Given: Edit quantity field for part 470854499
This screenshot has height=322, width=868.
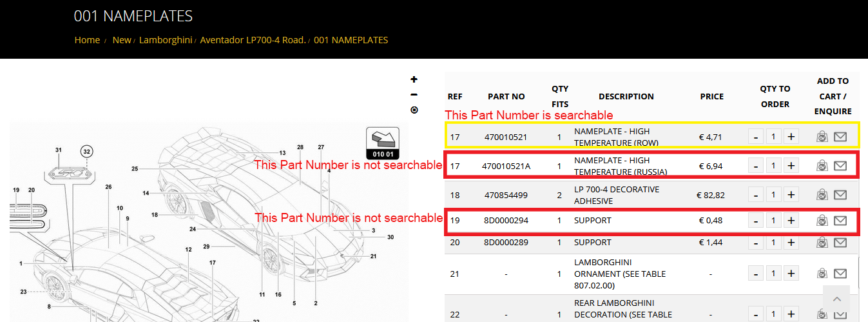Looking at the screenshot, I should pyautogui.click(x=773, y=195).
